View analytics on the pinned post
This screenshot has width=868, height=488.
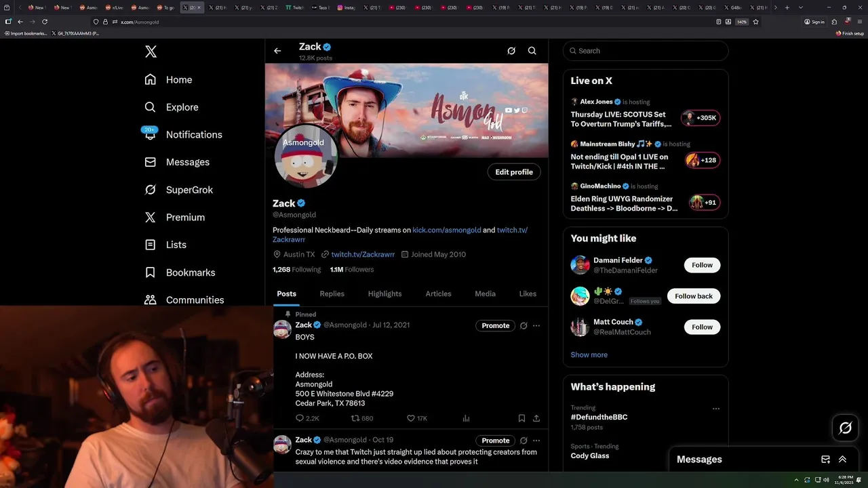(x=466, y=418)
